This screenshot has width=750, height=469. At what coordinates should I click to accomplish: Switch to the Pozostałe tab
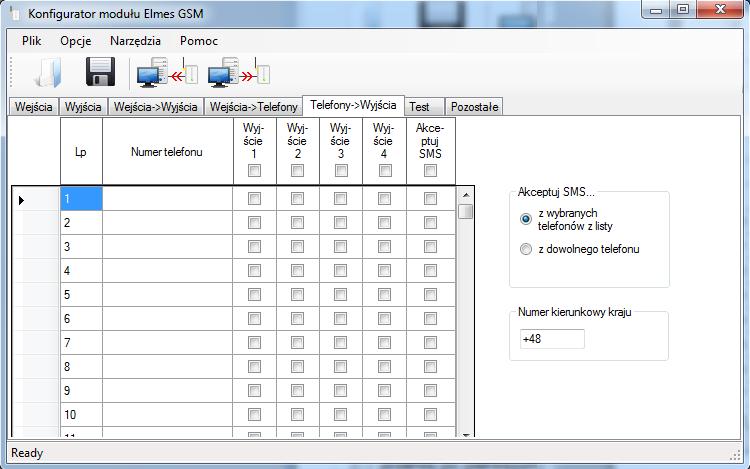474,107
